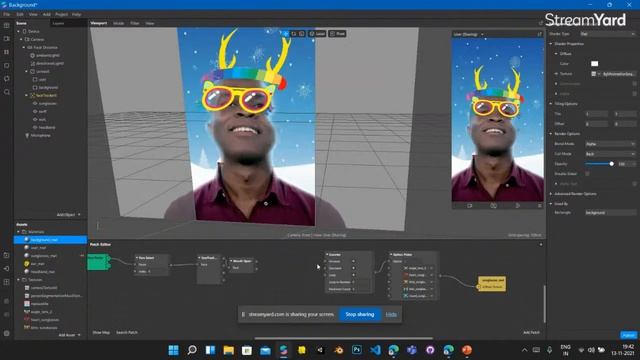Switch to the Layers tab
This screenshot has width=640, height=360.
tap(58, 23)
